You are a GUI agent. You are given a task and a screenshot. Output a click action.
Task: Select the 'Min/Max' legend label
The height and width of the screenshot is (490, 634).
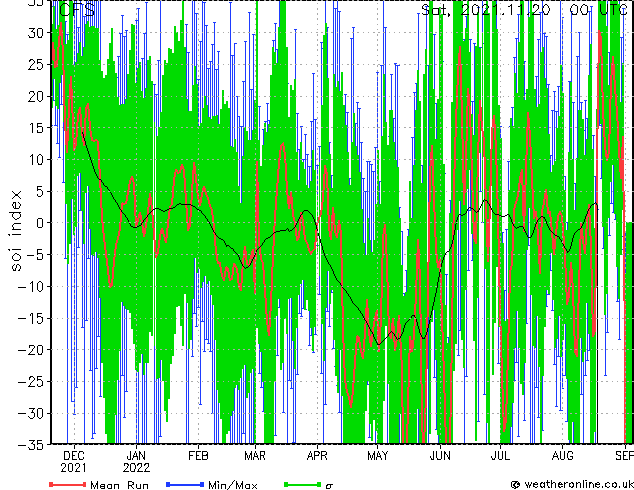[x=233, y=485]
